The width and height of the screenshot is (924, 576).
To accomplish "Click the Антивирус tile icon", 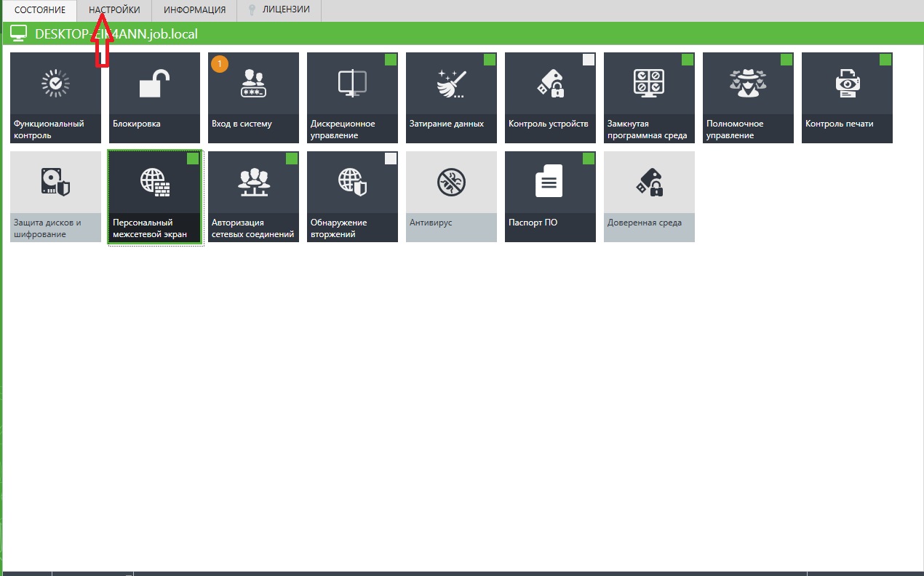I will (x=451, y=182).
